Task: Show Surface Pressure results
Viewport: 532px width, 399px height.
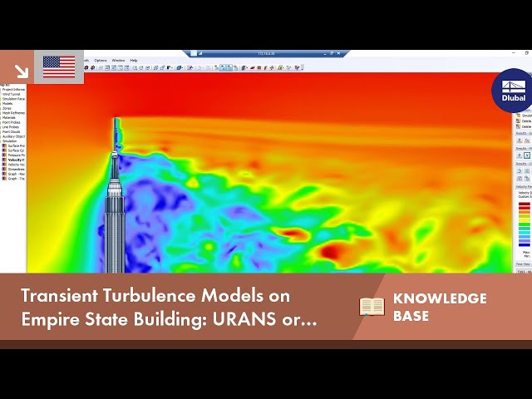Action: pyautogui.click(x=16, y=146)
